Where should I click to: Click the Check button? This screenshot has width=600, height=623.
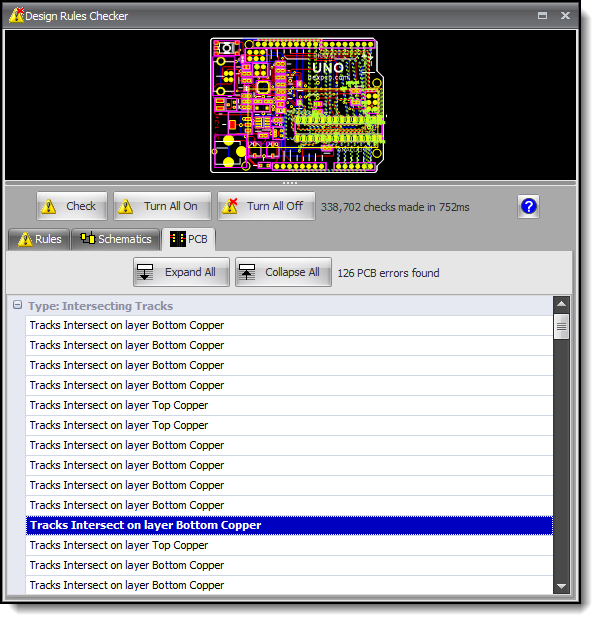tap(72, 206)
